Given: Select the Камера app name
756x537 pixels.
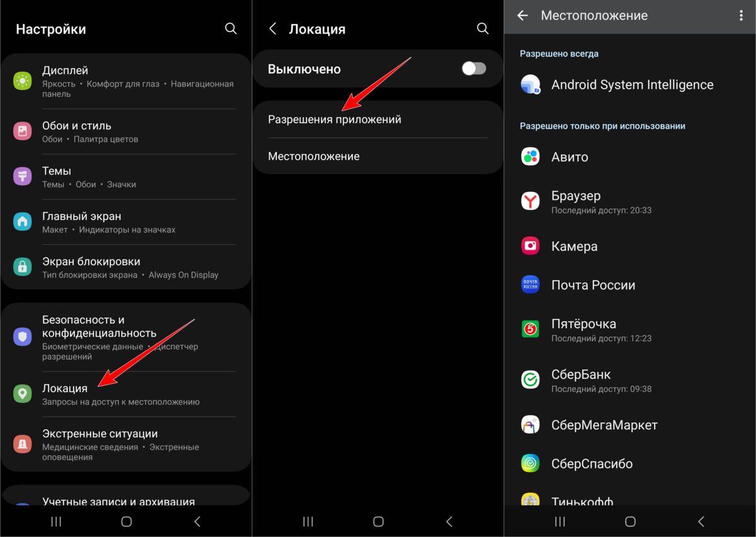Looking at the screenshot, I should [575, 246].
